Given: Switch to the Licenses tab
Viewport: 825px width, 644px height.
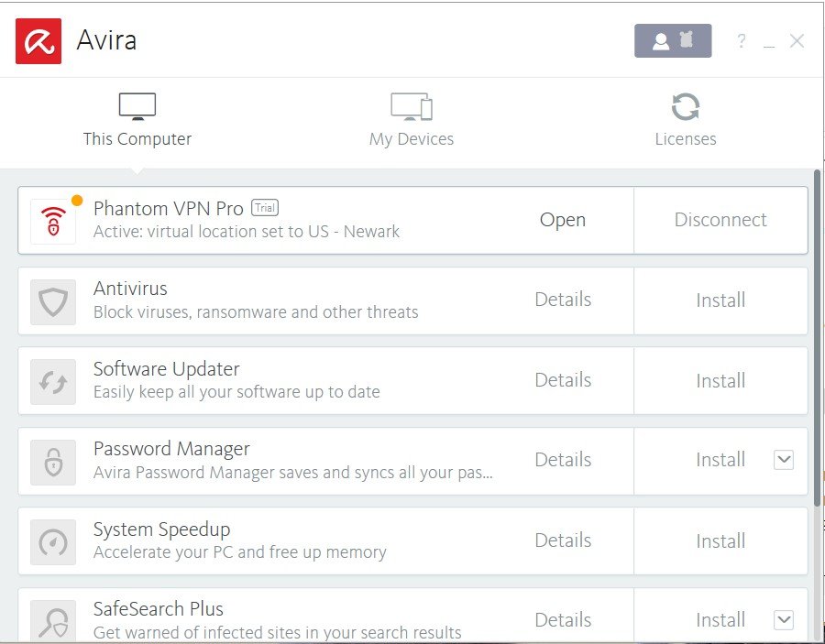Looking at the screenshot, I should (x=686, y=120).
